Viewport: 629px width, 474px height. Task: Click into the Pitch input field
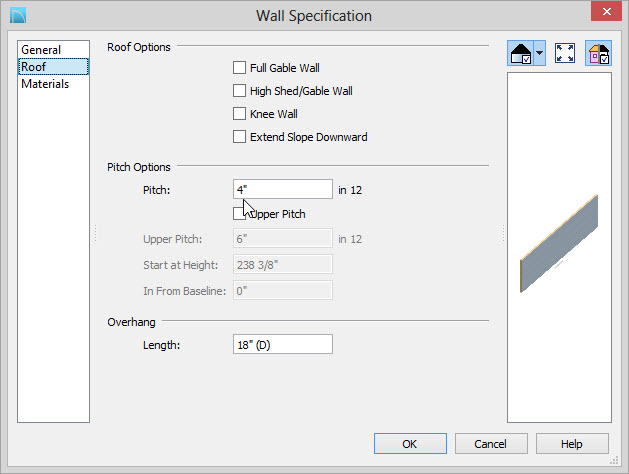283,189
